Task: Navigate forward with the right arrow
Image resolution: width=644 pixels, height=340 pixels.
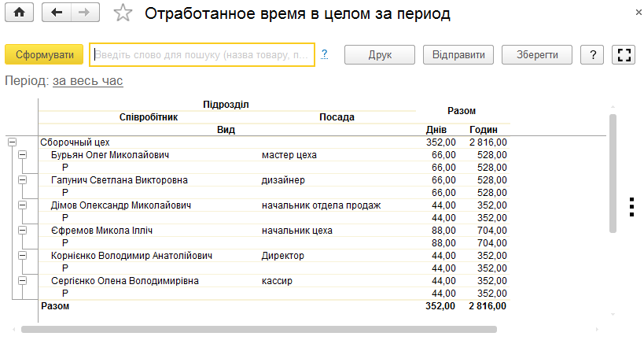Action: pos(85,13)
